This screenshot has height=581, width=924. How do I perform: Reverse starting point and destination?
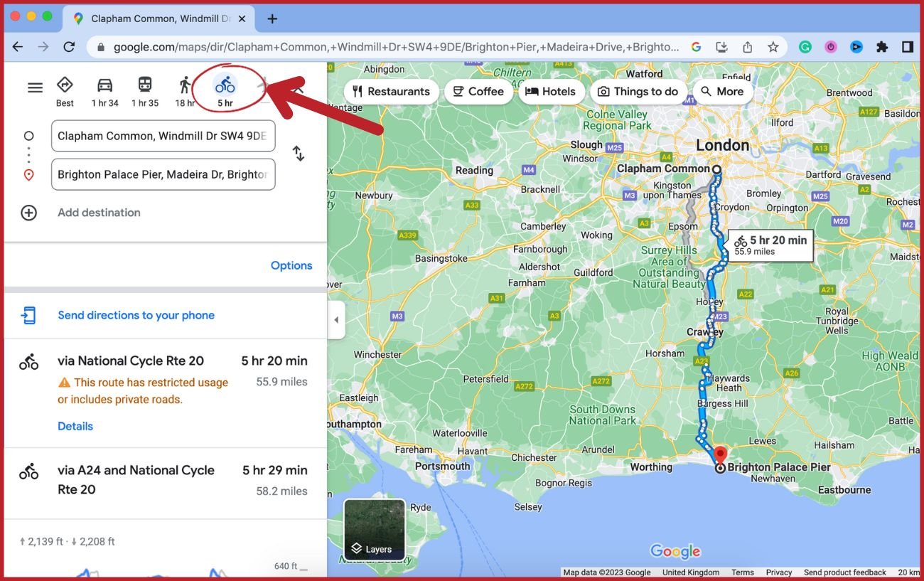[x=299, y=153]
